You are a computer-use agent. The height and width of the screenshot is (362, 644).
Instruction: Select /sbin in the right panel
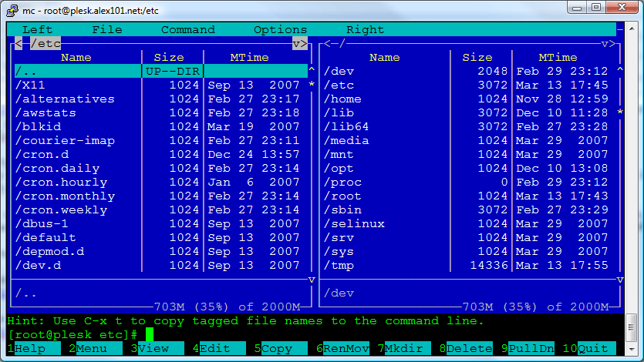470,210
